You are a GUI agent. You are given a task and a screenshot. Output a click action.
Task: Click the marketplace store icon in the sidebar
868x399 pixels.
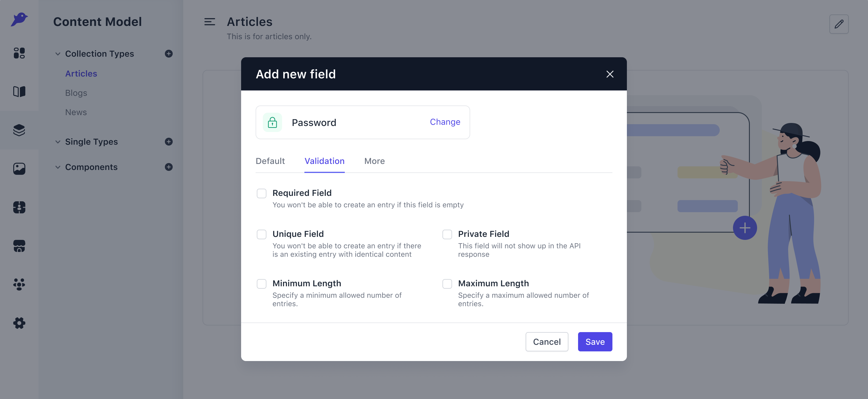pyautogui.click(x=19, y=246)
